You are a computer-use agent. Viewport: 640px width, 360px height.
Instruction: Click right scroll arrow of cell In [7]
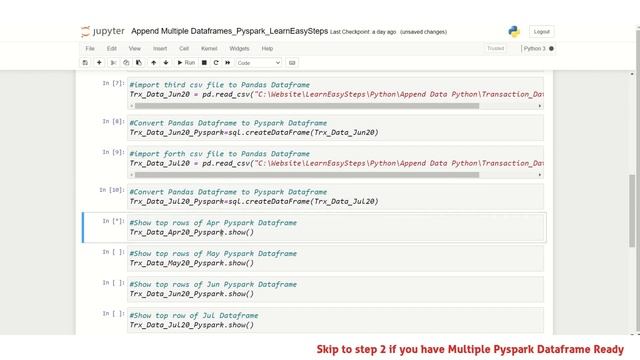coord(540,106)
